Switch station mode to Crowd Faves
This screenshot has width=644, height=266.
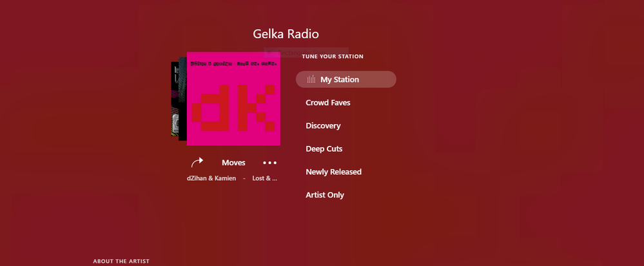point(327,103)
